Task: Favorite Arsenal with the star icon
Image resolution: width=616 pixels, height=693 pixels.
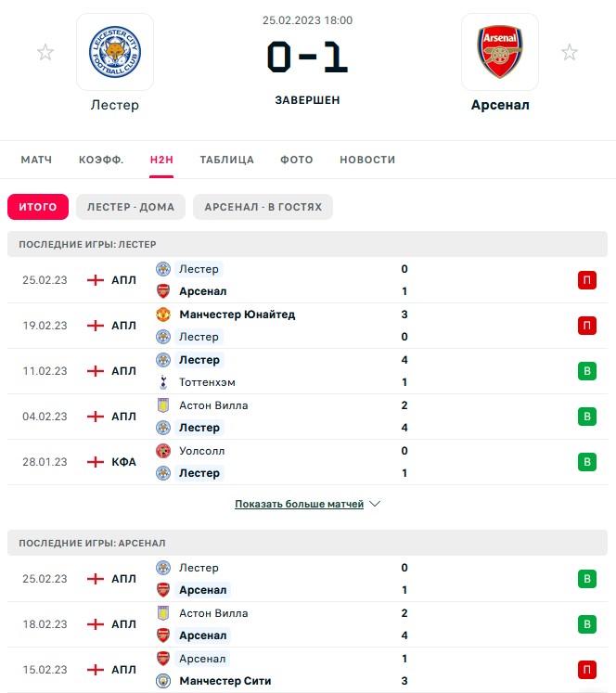Action: click(570, 52)
